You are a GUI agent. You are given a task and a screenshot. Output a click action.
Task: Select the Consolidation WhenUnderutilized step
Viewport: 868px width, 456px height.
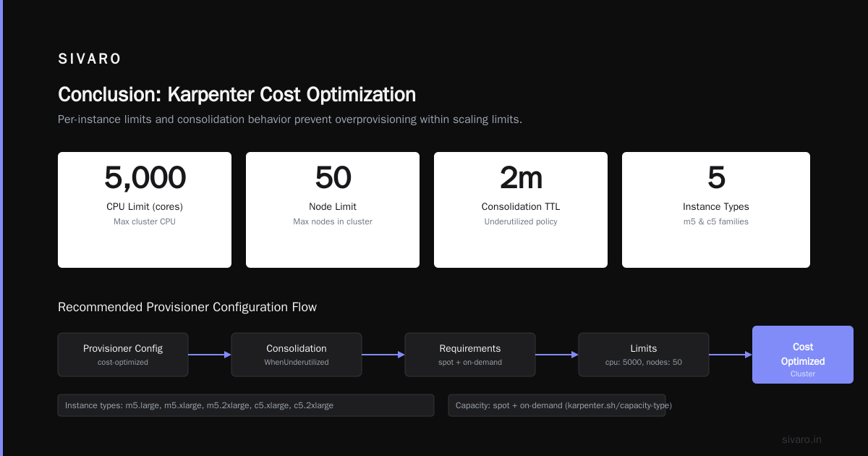[x=297, y=355]
